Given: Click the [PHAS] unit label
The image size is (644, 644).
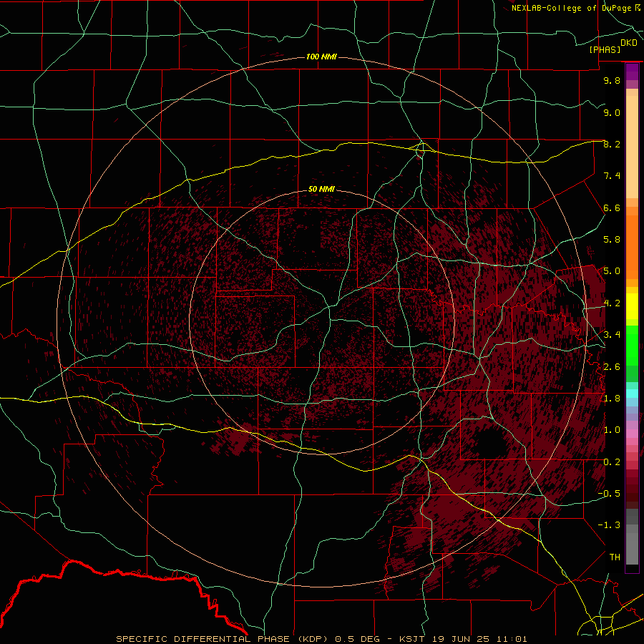Looking at the screenshot, I should pyautogui.click(x=605, y=50).
